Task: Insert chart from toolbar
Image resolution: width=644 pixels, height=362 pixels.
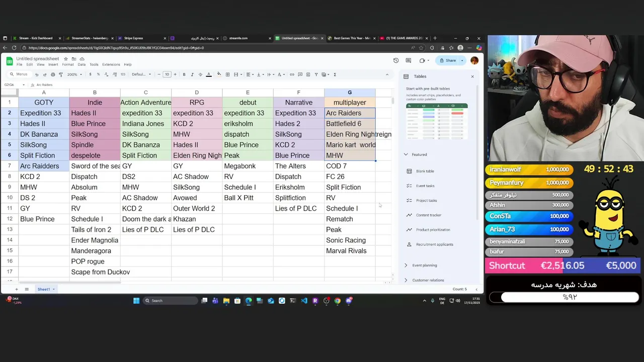Action: [x=308, y=74]
